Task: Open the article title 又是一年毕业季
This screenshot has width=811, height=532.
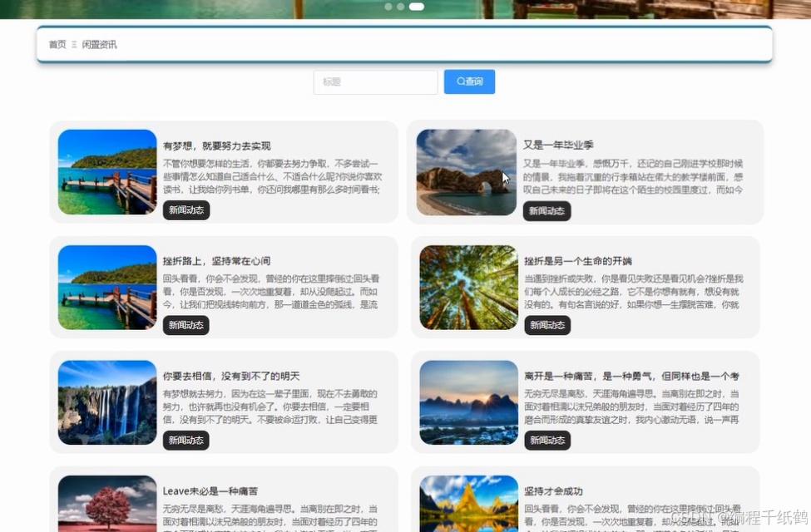Action: point(558,145)
